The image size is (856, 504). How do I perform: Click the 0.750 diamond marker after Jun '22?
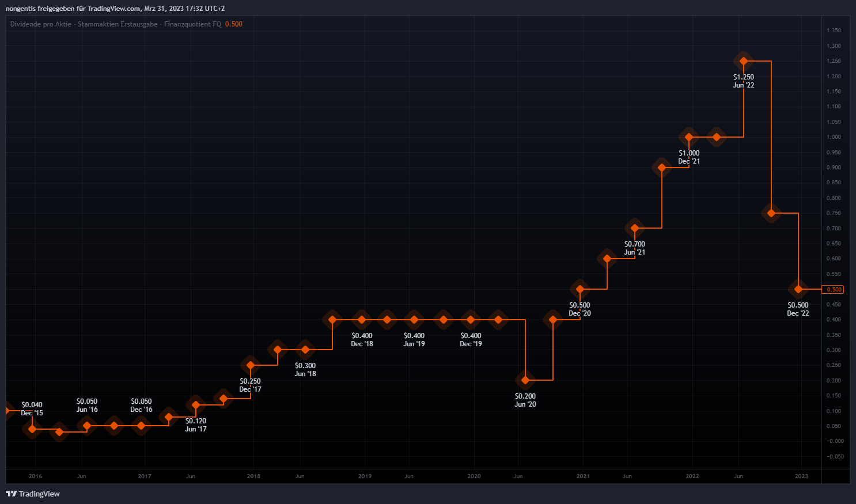coord(771,213)
